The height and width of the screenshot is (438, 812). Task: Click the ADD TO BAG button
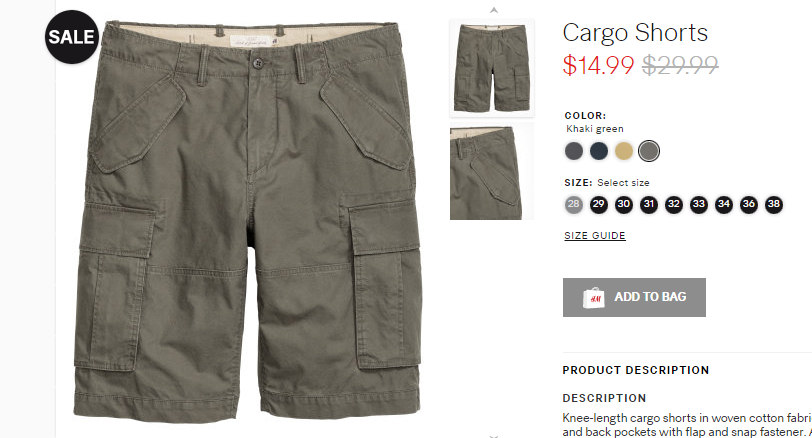634,297
